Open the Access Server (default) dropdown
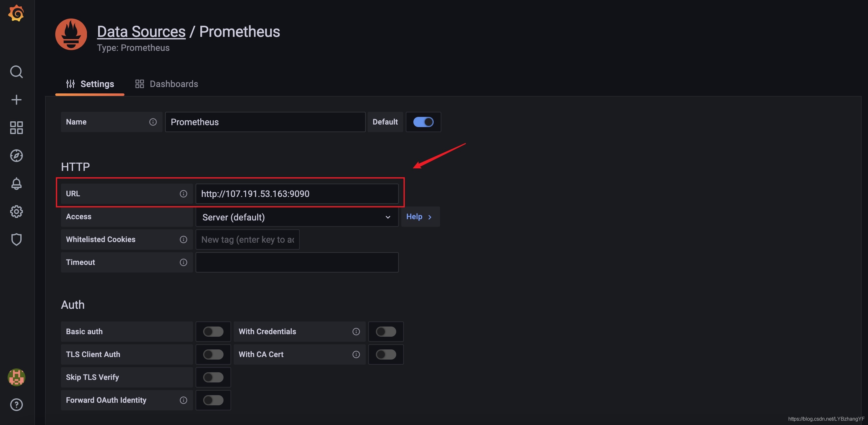 pos(297,217)
